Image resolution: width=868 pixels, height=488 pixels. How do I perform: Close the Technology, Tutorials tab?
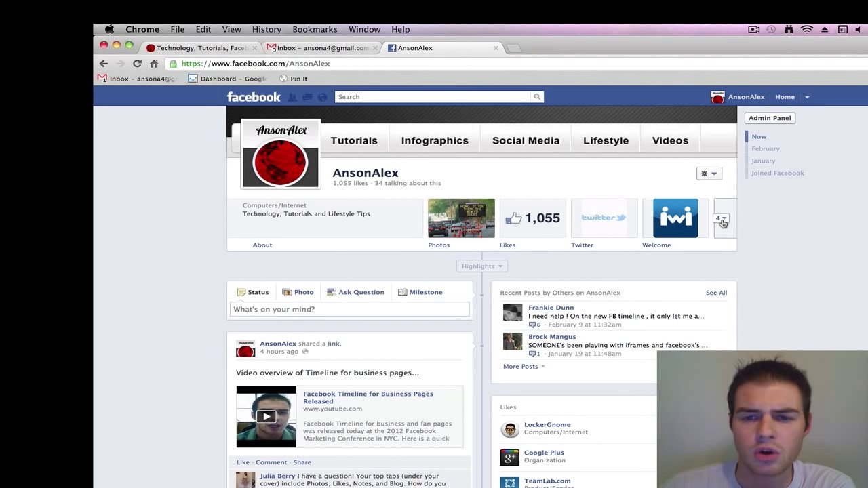tap(255, 48)
